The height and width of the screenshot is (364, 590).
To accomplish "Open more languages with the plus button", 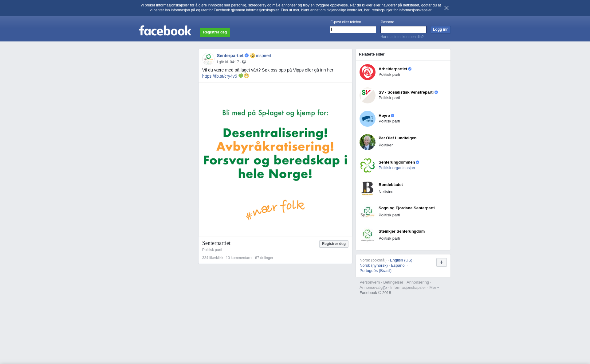I will pyautogui.click(x=442, y=262).
